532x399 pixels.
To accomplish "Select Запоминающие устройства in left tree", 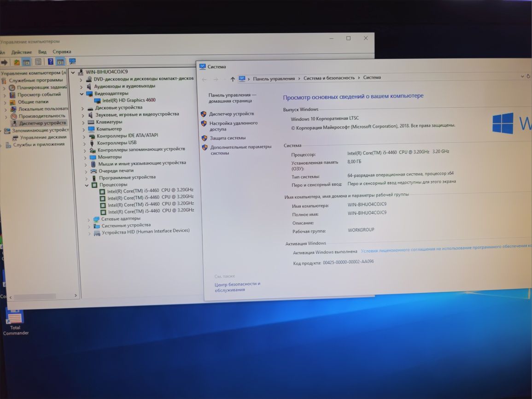I will 41,130.
